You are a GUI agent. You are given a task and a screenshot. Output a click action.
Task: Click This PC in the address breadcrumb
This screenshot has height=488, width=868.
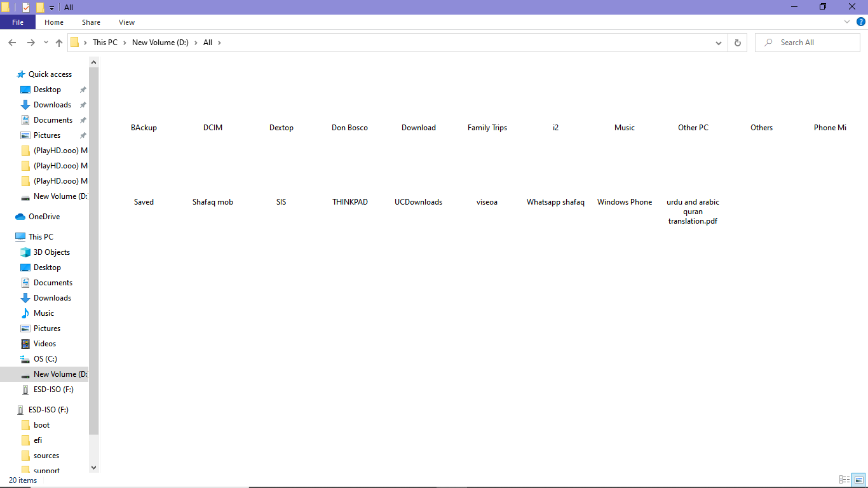click(x=105, y=43)
